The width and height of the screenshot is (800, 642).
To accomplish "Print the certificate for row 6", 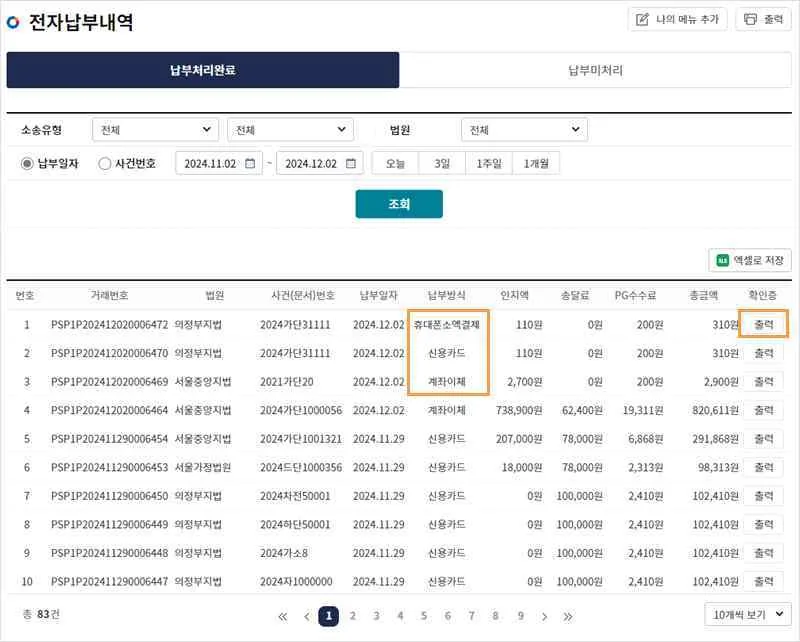I will (763, 467).
